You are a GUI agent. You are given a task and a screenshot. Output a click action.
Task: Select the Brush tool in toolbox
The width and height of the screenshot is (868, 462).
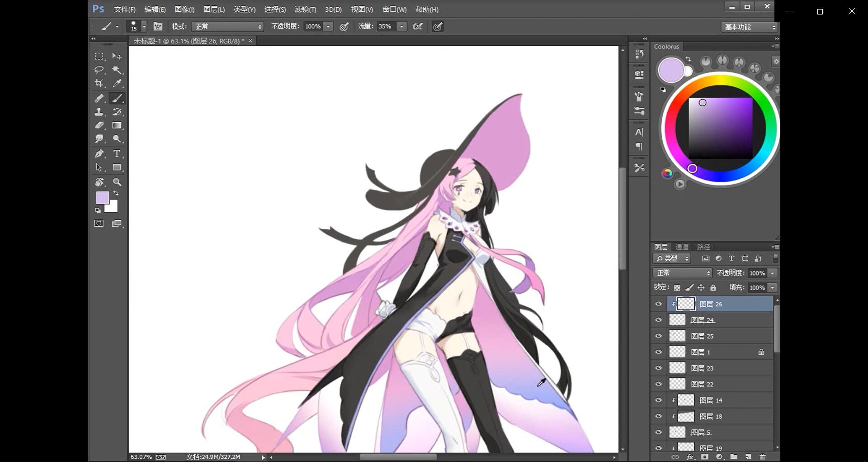117,98
